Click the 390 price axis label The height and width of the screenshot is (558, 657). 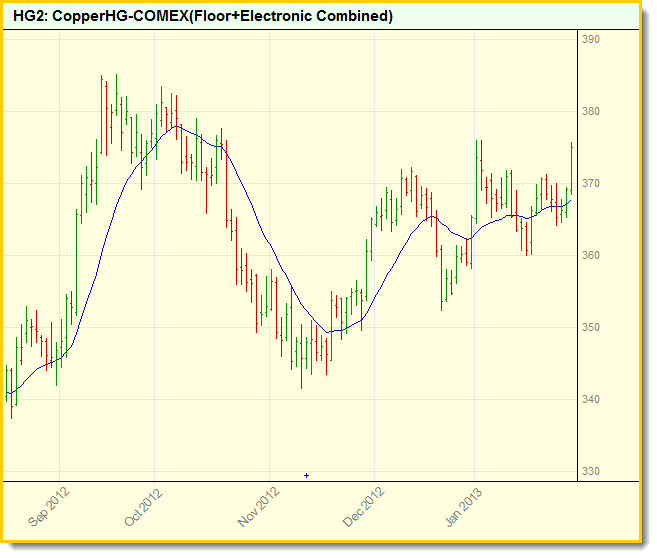pyautogui.click(x=590, y=39)
